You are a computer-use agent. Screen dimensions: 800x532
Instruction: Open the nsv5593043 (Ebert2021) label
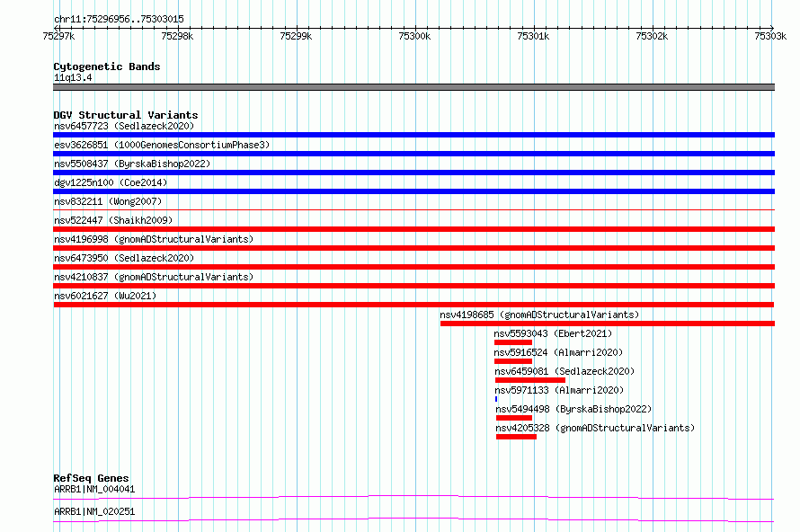[553, 333]
